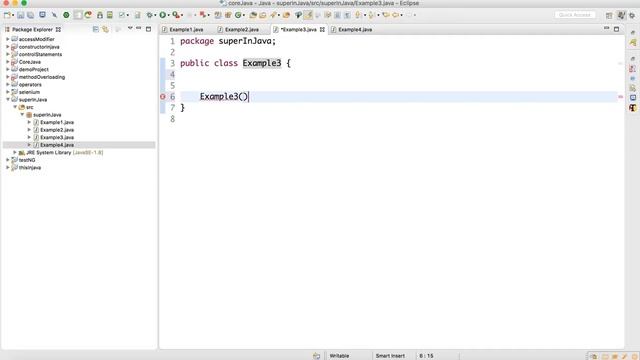Select the CoreJava project

(x=29, y=62)
